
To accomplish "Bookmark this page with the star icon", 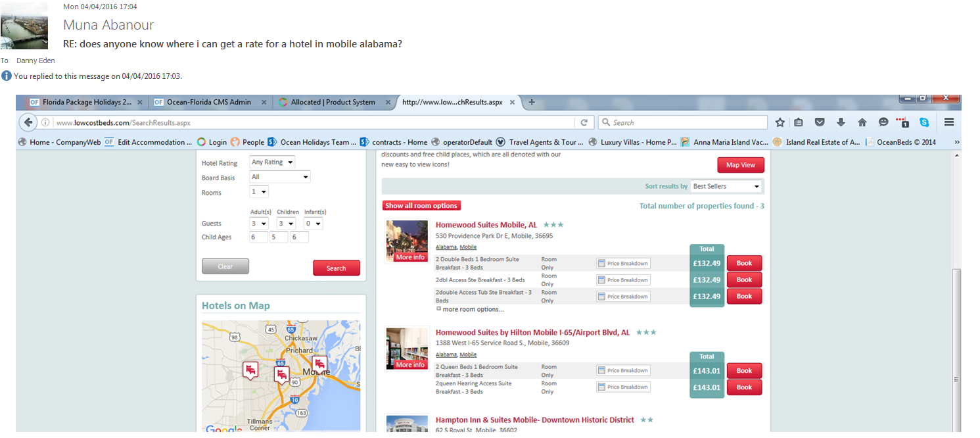I will (x=780, y=122).
